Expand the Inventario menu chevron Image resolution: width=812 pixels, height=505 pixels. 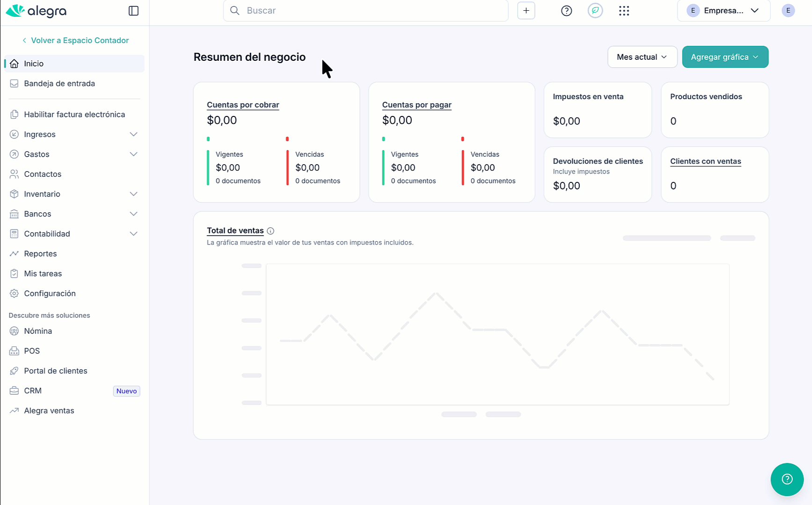pyautogui.click(x=133, y=194)
